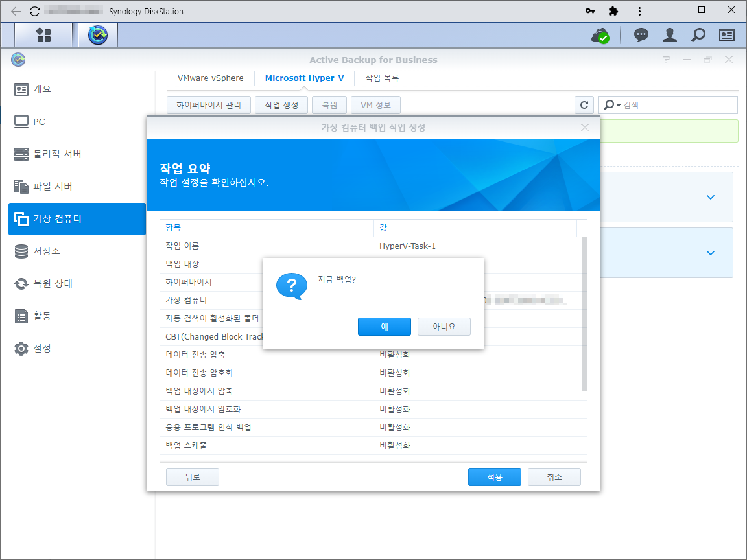Open the search filter dropdown arrow
747x560 pixels.
point(619,105)
